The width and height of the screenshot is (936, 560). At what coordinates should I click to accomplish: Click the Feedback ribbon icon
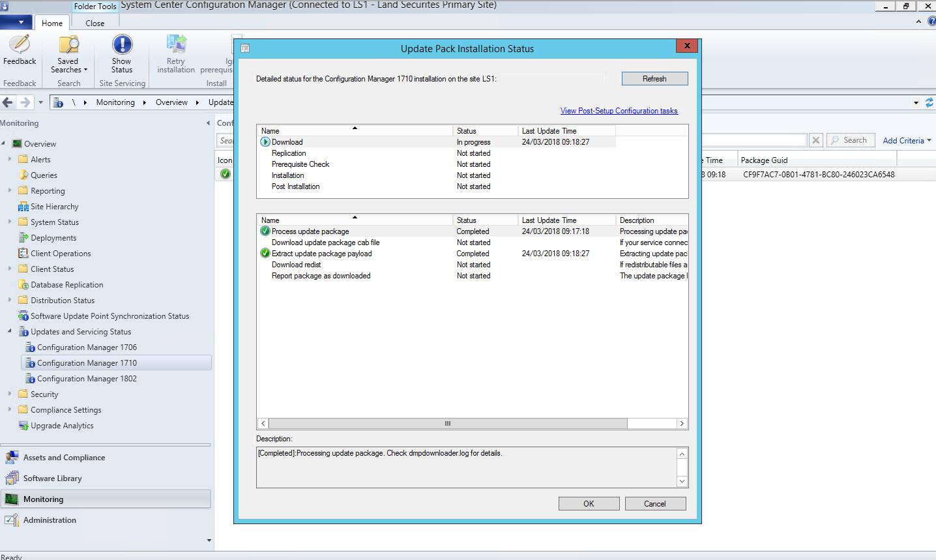pyautogui.click(x=20, y=44)
